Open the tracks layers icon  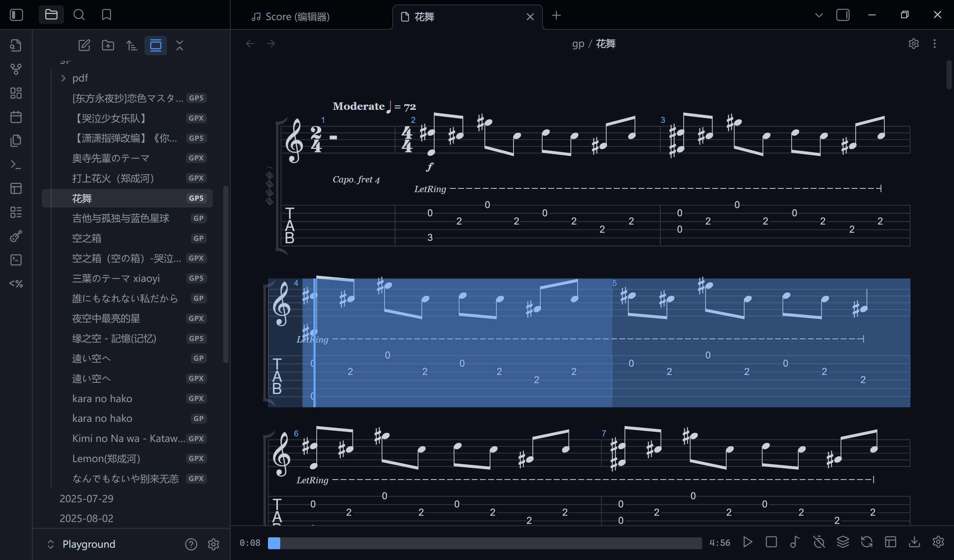click(843, 542)
